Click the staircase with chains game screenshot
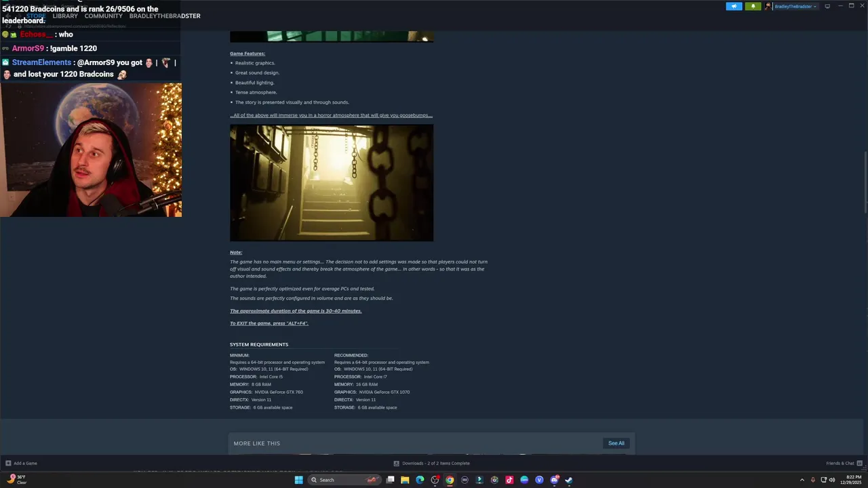The image size is (868, 488). tap(332, 183)
